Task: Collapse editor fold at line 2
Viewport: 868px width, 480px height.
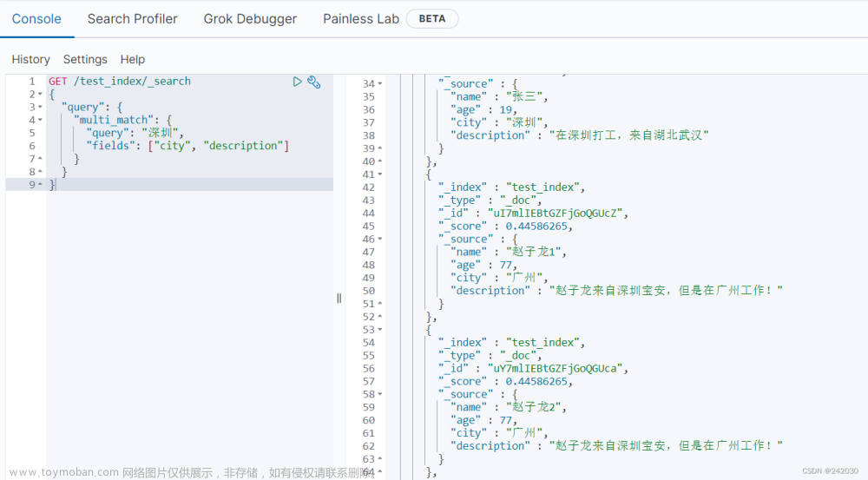Action: (40, 94)
